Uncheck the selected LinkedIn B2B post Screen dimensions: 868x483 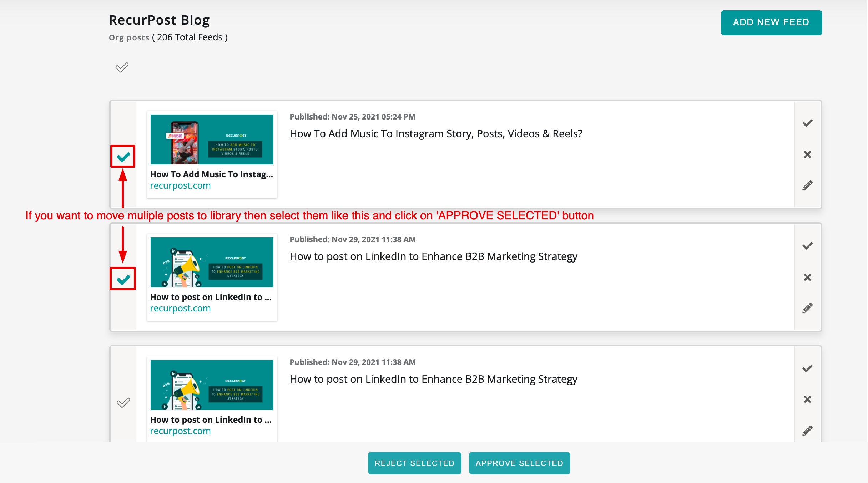coord(123,279)
